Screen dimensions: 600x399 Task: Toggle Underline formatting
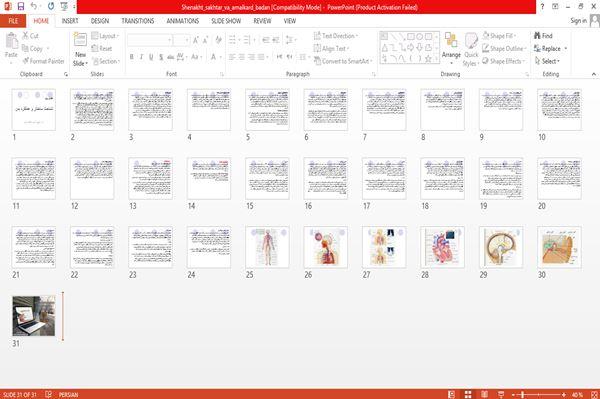pyautogui.click(x=151, y=57)
